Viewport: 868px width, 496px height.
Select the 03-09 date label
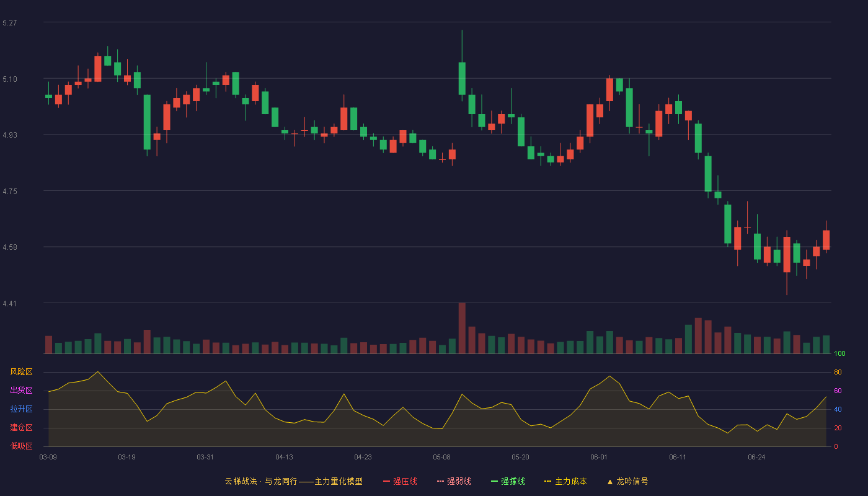pyautogui.click(x=48, y=457)
